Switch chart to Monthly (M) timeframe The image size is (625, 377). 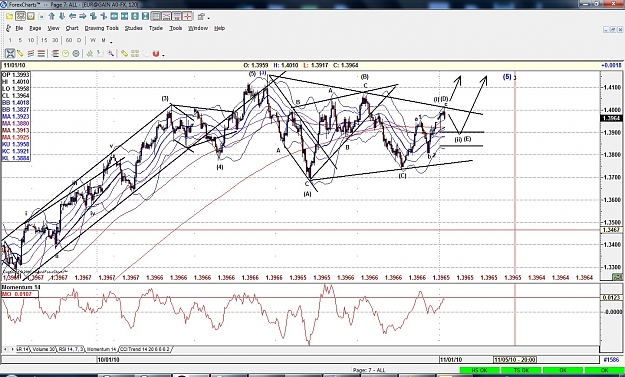pyautogui.click(x=103, y=40)
